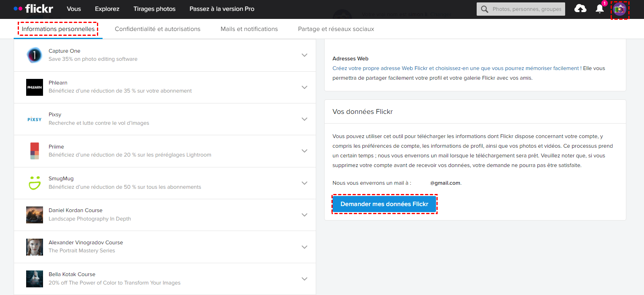
Task: Expand the Bella Kotak Course row
Action: tap(305, 279)
